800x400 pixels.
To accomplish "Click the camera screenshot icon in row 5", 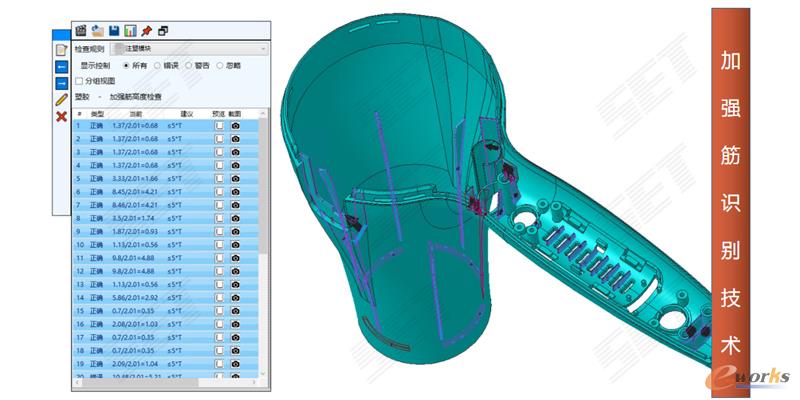I will tap(236, 178).
